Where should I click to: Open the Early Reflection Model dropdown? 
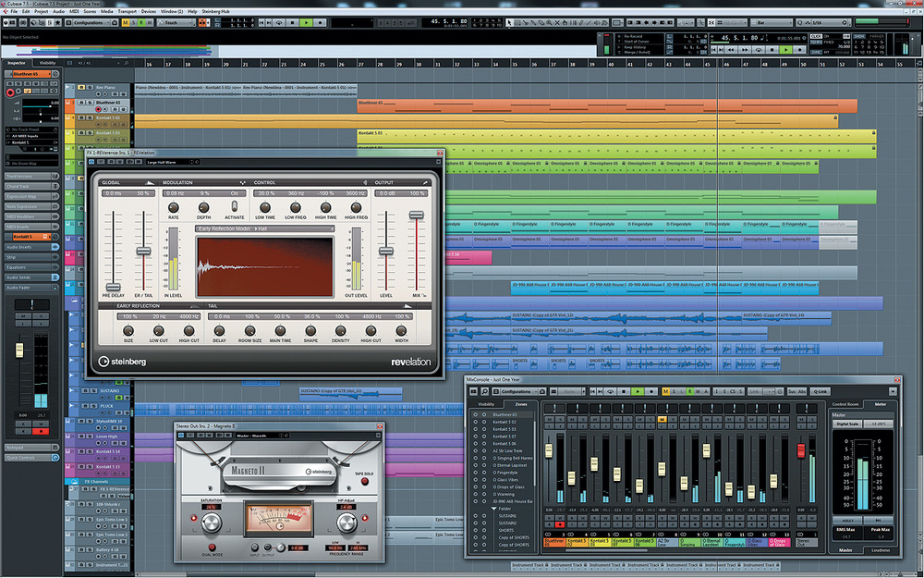point(265,228)
